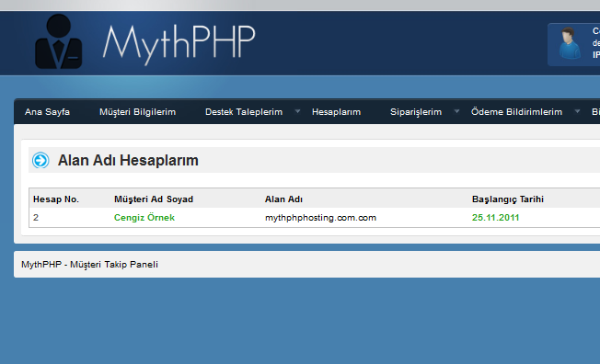600x364 pixels.
Task: Select account number 2 cell
Action: pyautogui.click(x=36, y=218)
